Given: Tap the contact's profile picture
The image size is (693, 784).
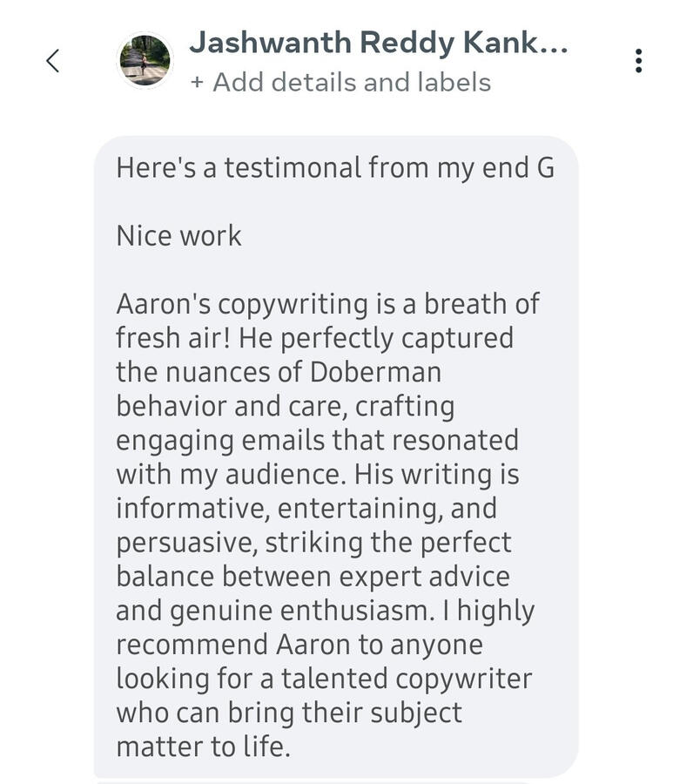Looking at the screenshot, I should pos(145,61).
